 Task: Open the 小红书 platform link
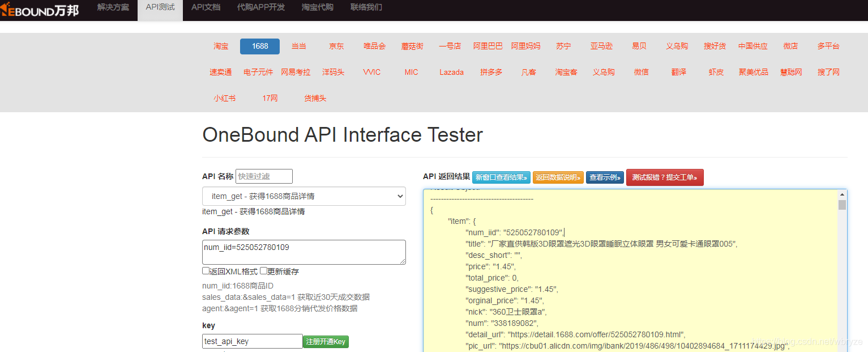(x=225, y=99)
